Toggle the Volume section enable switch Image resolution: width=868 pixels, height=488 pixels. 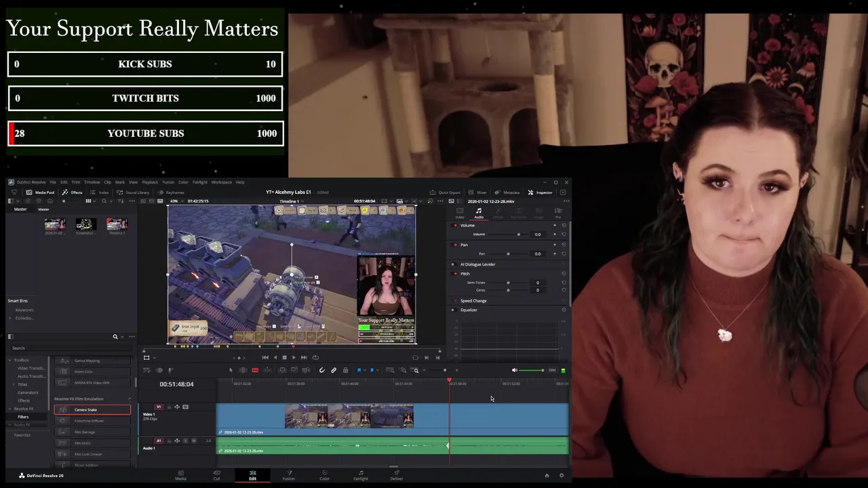pos(455,225)
